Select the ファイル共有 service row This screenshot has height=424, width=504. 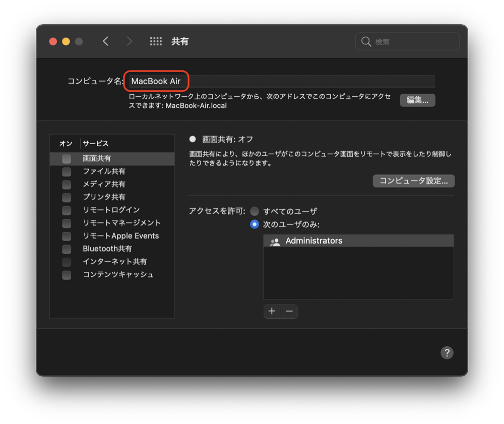pos(112,171)
